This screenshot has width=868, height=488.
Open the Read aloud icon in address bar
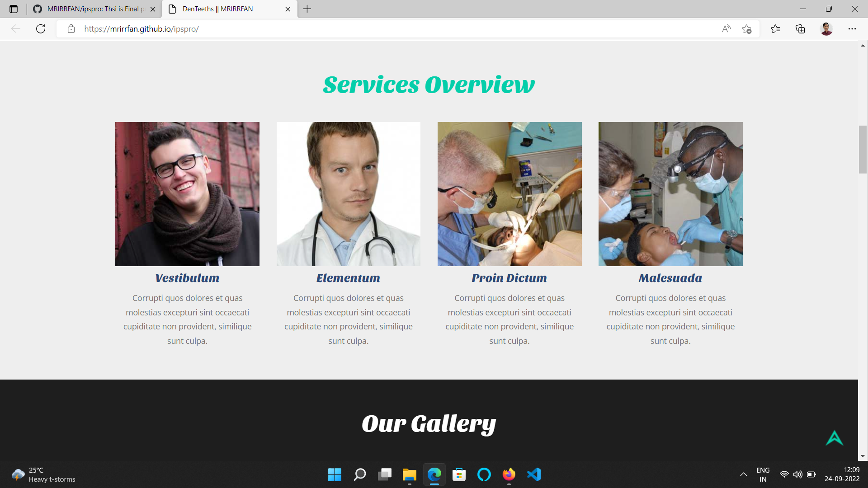726,29
